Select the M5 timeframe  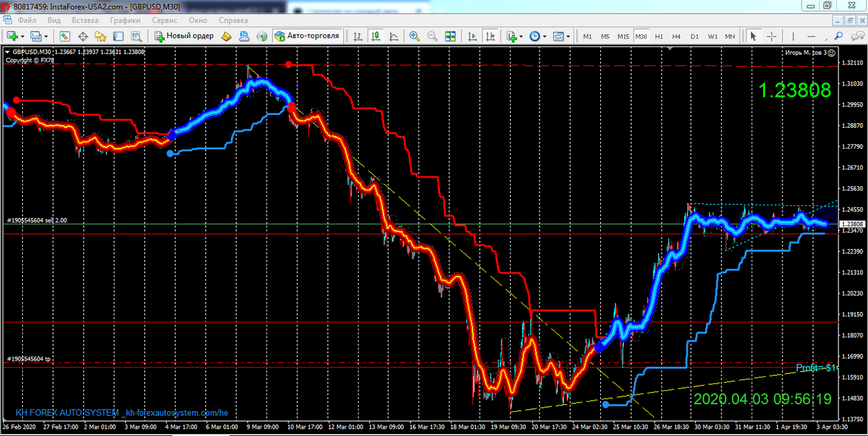pos(605,36)
